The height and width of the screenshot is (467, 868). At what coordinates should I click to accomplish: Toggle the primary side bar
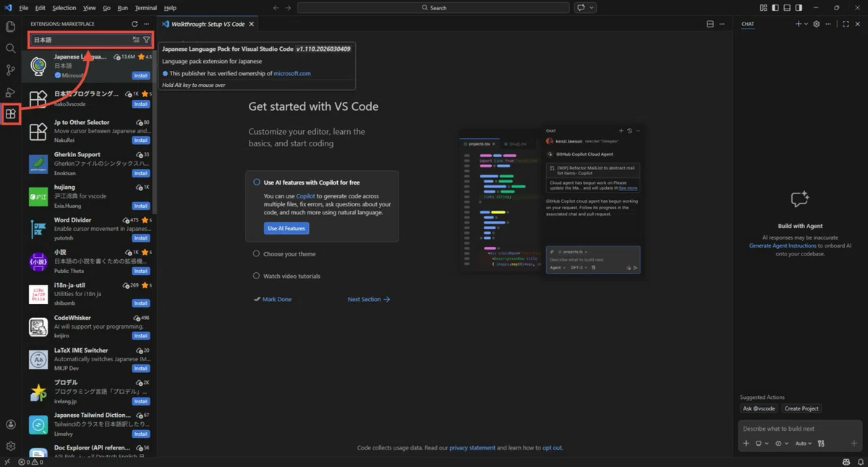click(x=775, y=8)
